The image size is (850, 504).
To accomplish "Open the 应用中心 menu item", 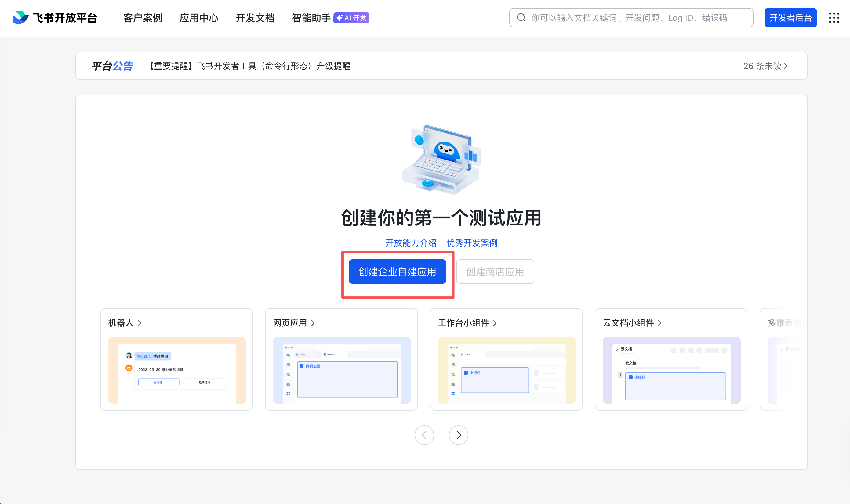I will pyautogui.click(x=199, y=18).
